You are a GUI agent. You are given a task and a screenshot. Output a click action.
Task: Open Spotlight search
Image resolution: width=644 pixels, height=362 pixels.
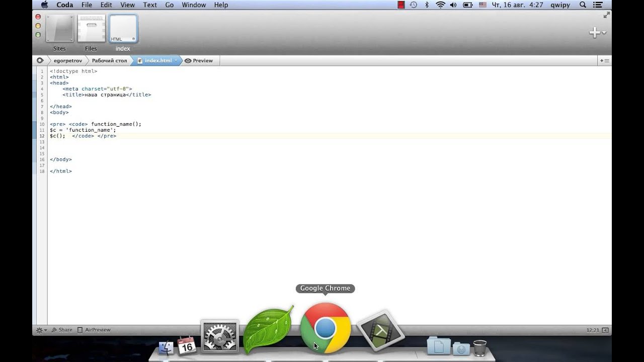pos(583,5)
